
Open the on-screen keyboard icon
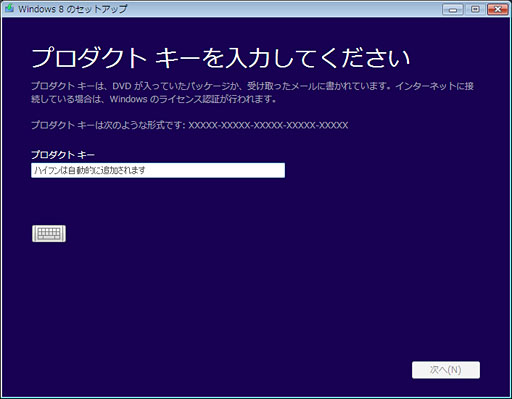49,233
